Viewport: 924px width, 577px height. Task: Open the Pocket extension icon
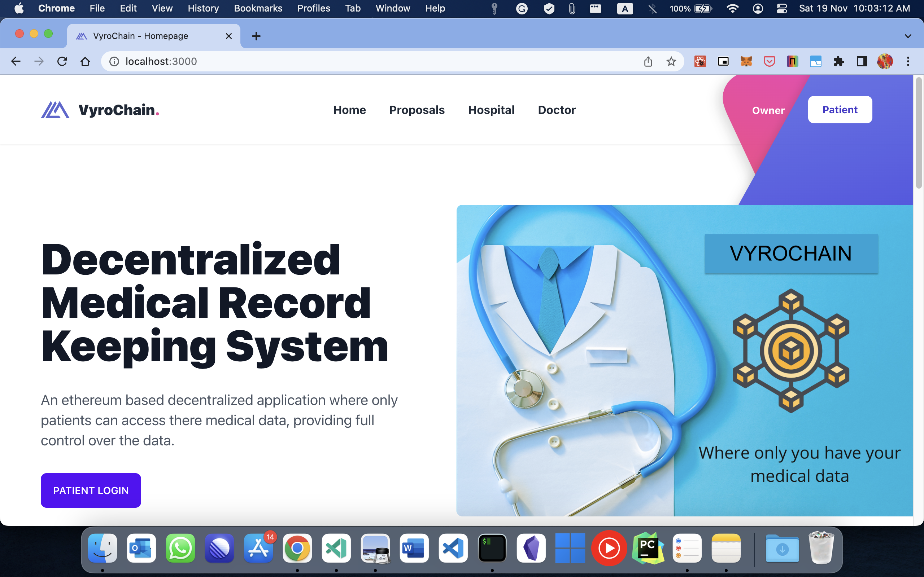(x=769, y=61)
